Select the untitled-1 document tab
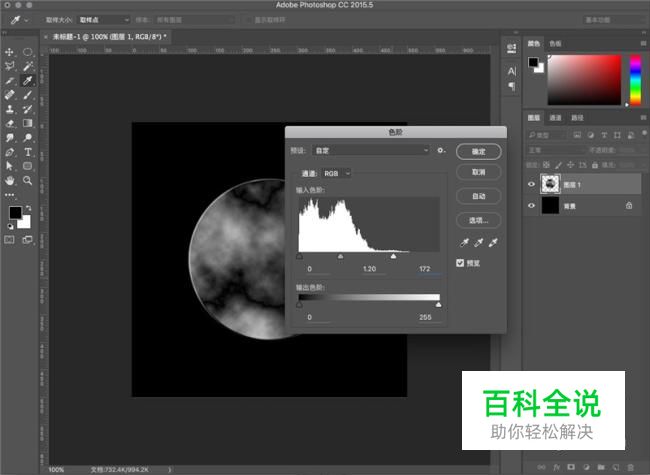The width and height of the screenshot is (650, 475). [107, 37]
